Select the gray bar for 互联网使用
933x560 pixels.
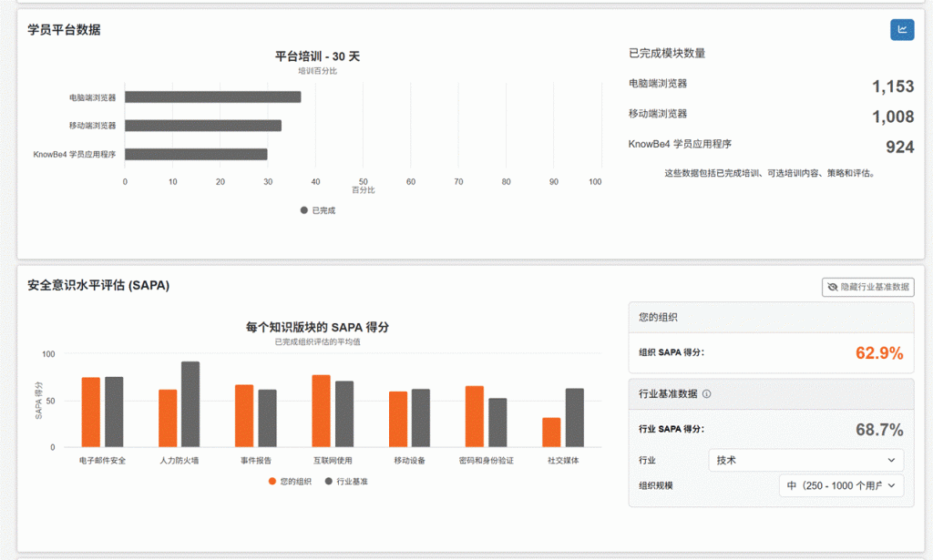pyautogui.click(x=344, y=414)
